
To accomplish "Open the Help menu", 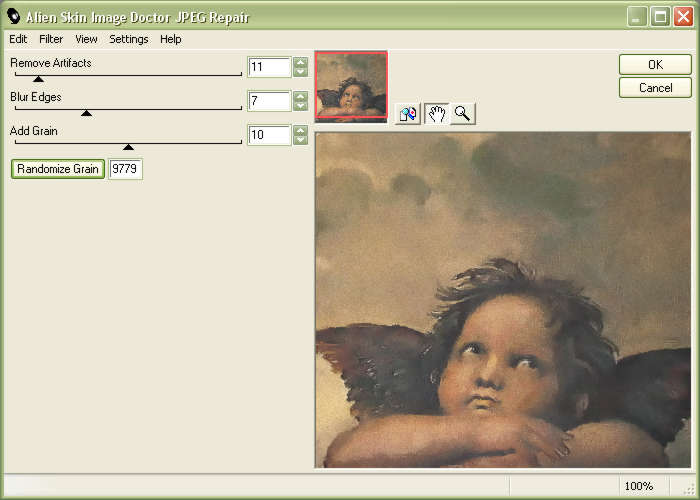I will [171, 39].
